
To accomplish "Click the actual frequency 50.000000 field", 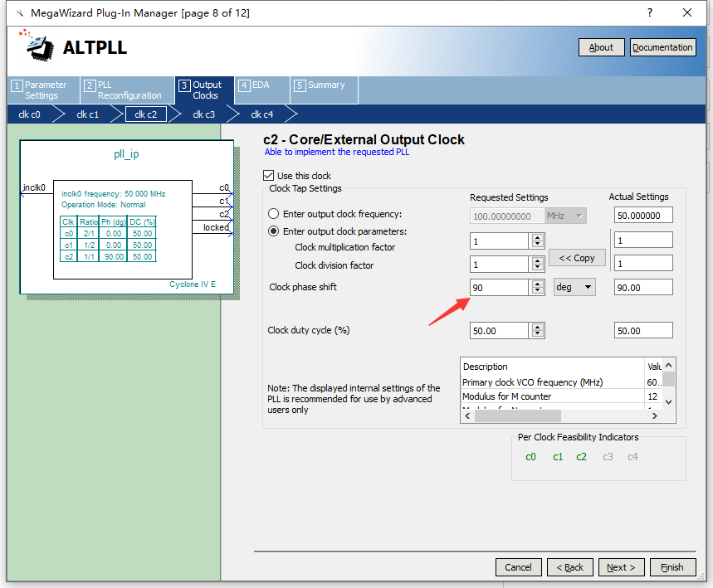I will (643, 216).
